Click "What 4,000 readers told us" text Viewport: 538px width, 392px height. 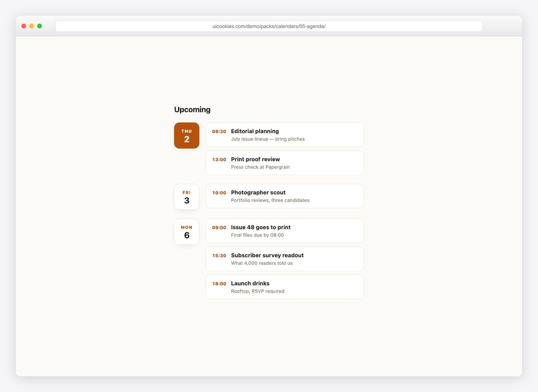click(x=262, y=263)
